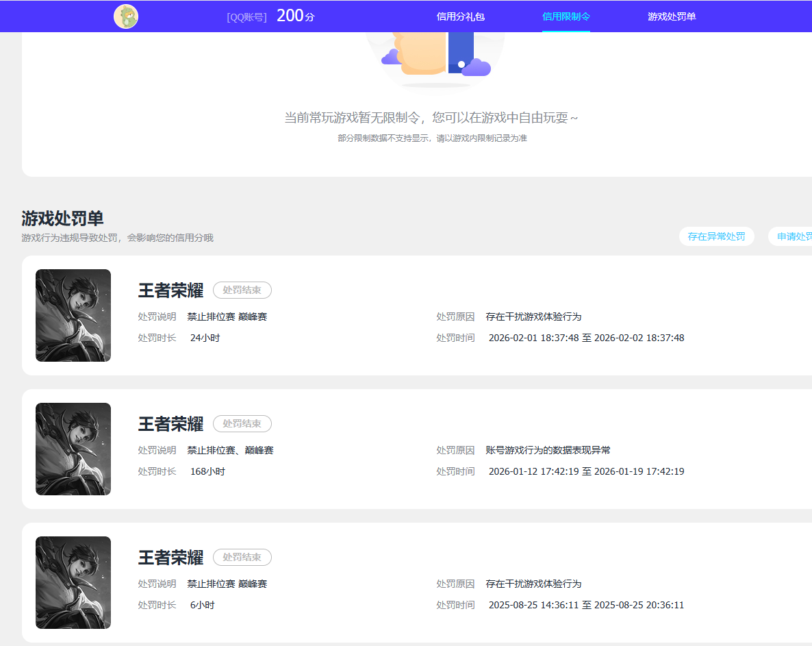Click 王者荣耀 title of the 24小时 record
Screen dimensions: 812x646
coord(171,290)
